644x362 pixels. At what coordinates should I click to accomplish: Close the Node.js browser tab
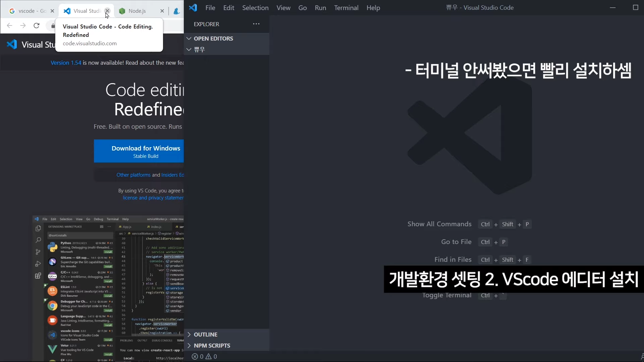(x=162, y=11)
